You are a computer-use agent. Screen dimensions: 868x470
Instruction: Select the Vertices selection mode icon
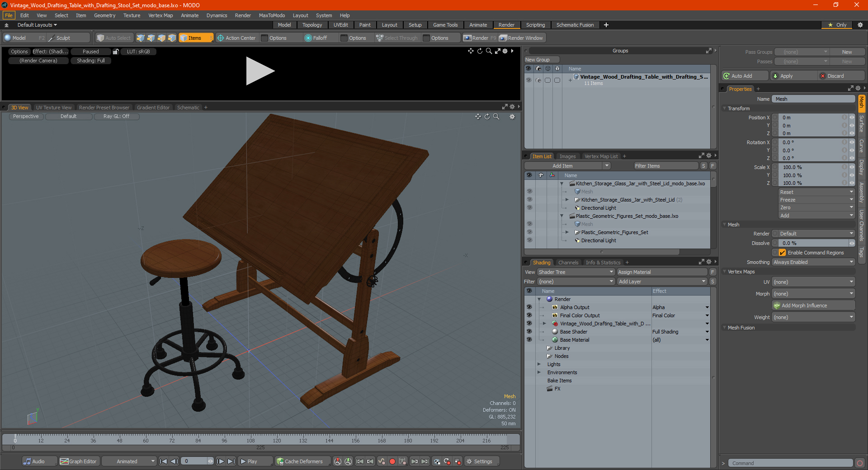[x=141, y=38]
